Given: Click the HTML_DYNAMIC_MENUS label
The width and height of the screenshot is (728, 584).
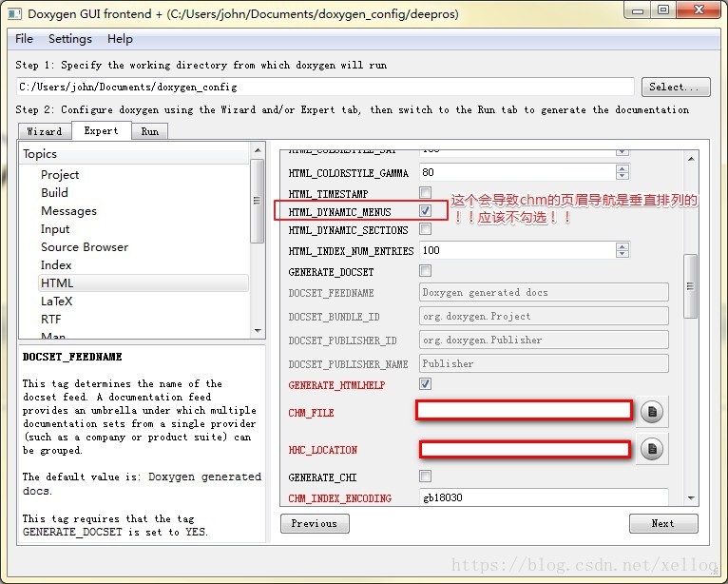Looking at the screenshot, I should pyautogui.click(x=340, y=212).
